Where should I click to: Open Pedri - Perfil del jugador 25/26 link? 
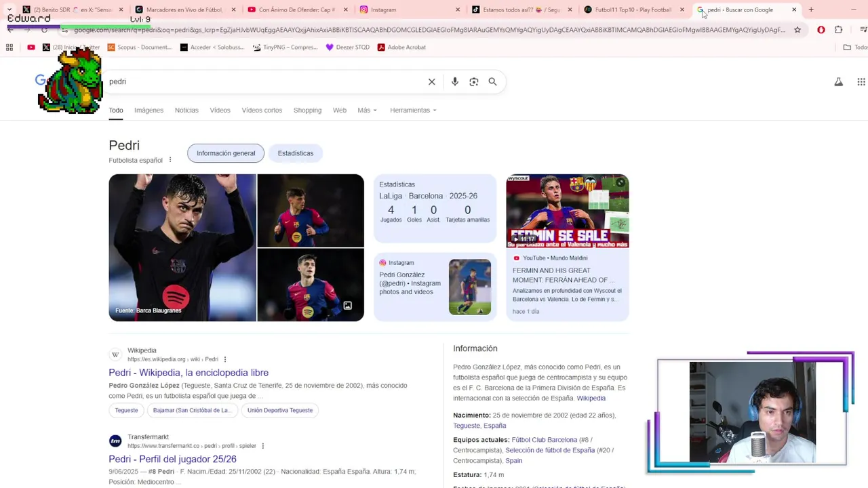(x=172, y=460)
